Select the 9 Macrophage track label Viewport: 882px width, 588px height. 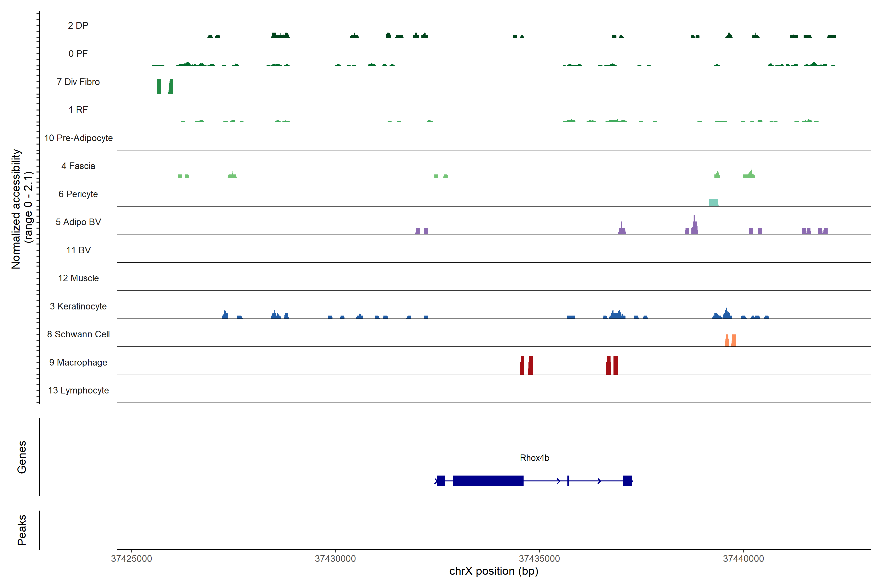click(x=78, y=362)
